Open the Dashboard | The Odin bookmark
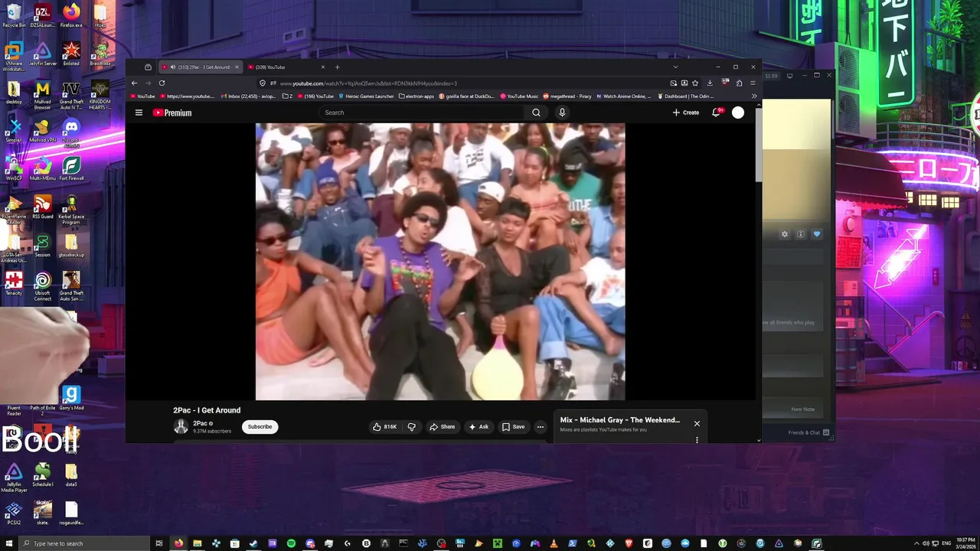The width and height of the screenshot is (980, 551). click(x=685, y=96)
